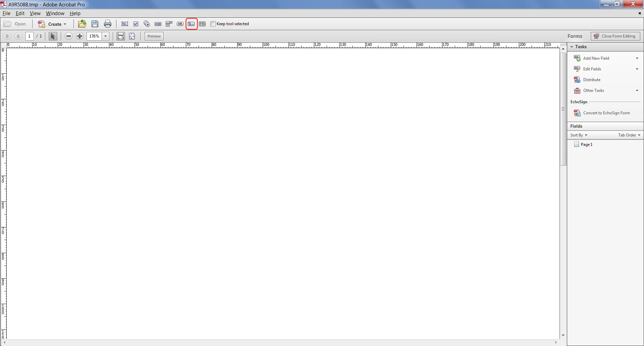Open Tab Order dropdown
This screenshot has height=346, width=644.
tap(629, 135)
